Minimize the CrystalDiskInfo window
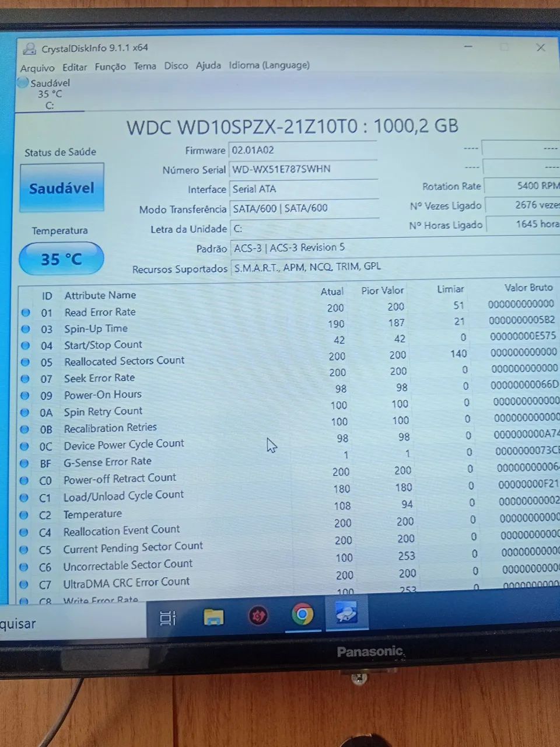560x747 pixels. click(x=468, y=46)
